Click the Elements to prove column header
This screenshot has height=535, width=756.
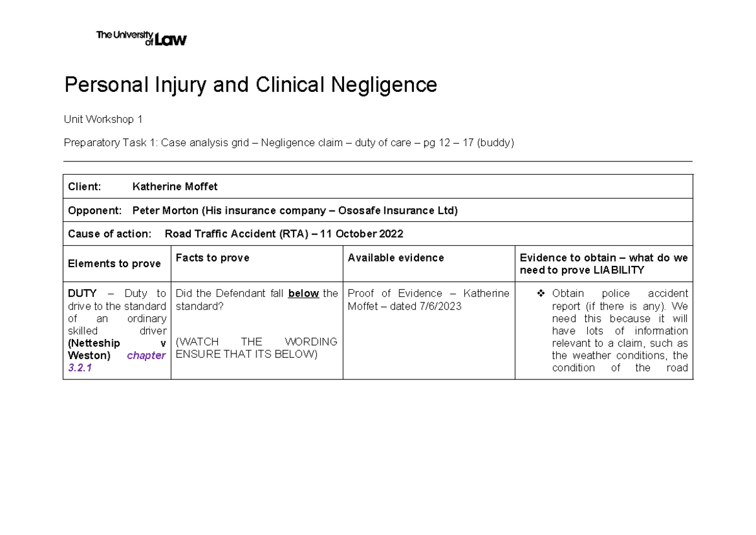pos(117,263)
